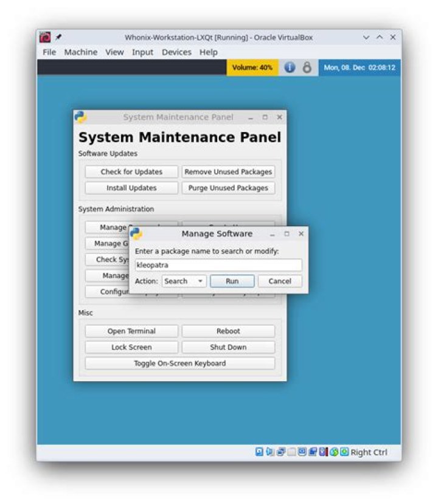Click the green arrow capture icon beside Right Ctrl
The image size is (438, 504).
(x=344, y=452)
